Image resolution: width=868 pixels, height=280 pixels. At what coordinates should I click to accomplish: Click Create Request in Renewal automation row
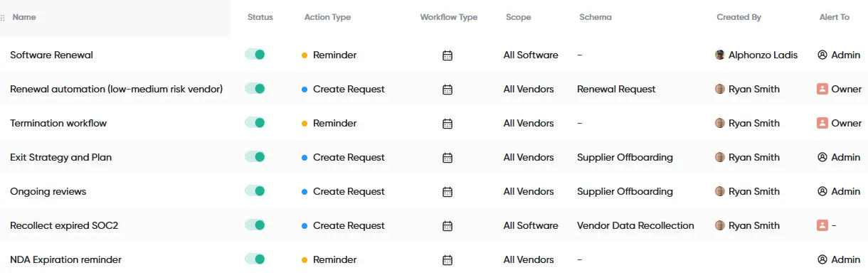tap(349, 89)
